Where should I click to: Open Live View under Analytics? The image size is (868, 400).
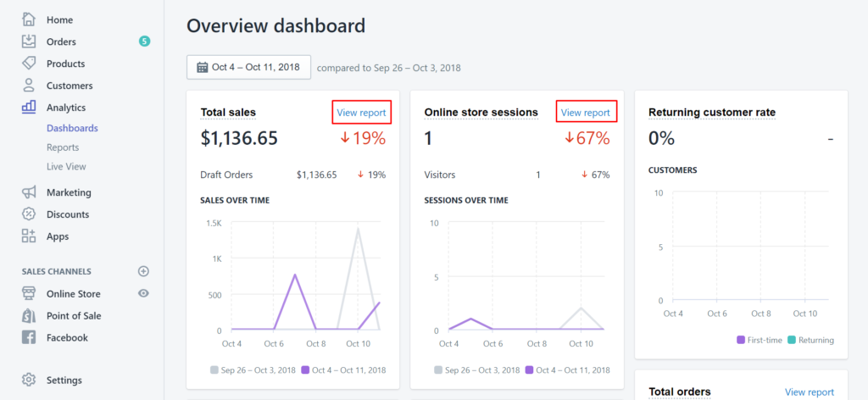(x=66, y=167)
